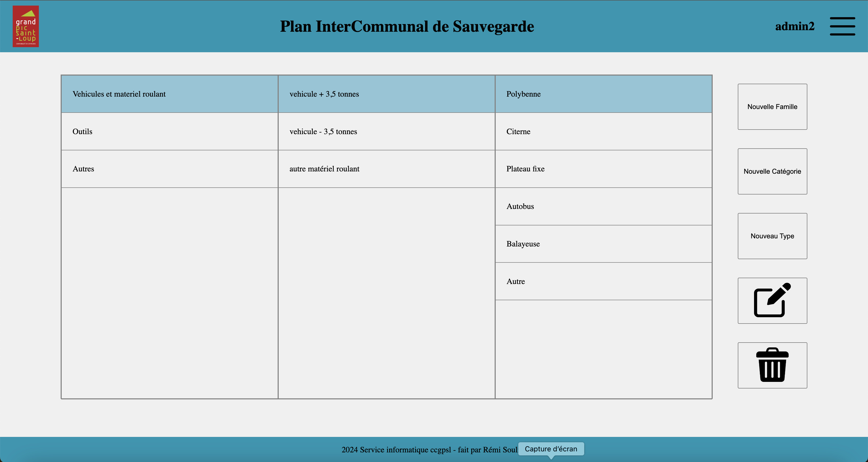Click the Nouvelle Famille button
The height and width of the screenshot is (462, 868).
pos(772,107)
